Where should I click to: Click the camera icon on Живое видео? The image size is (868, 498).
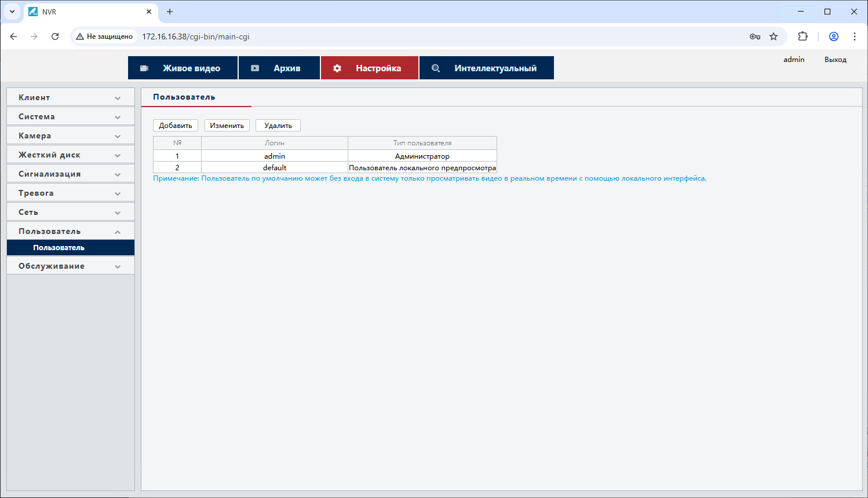(144, 68)
